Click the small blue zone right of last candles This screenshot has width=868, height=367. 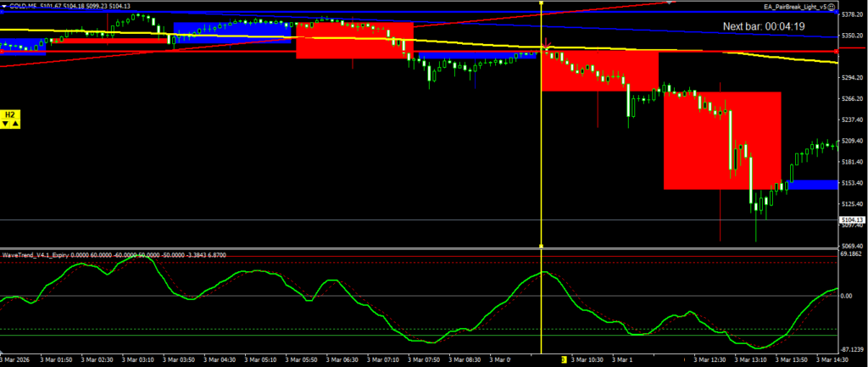click(x=811, y=184)
